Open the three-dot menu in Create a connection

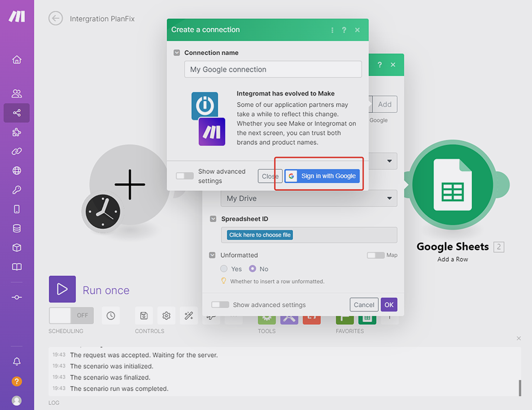point(332,30)
